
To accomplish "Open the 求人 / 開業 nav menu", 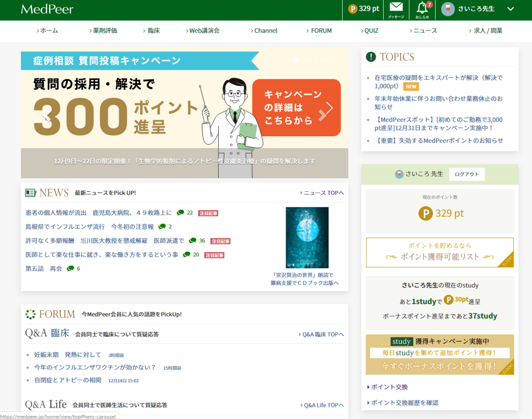I will pyautogui.click(x=485, y=31).
